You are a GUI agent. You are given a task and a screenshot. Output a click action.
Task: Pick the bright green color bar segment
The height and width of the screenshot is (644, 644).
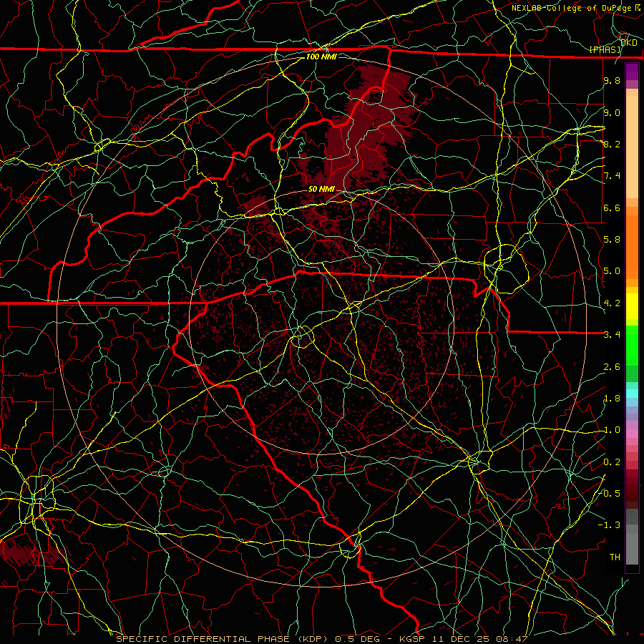632,345
